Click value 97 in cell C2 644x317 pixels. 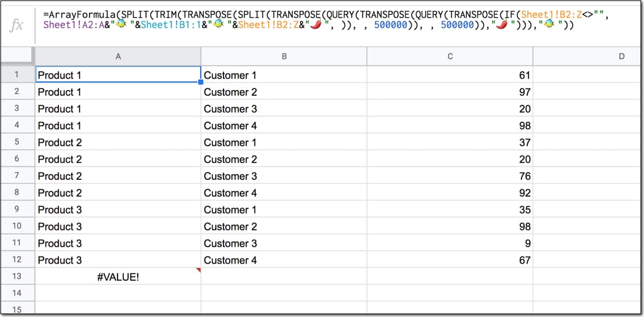coord(525,92)
